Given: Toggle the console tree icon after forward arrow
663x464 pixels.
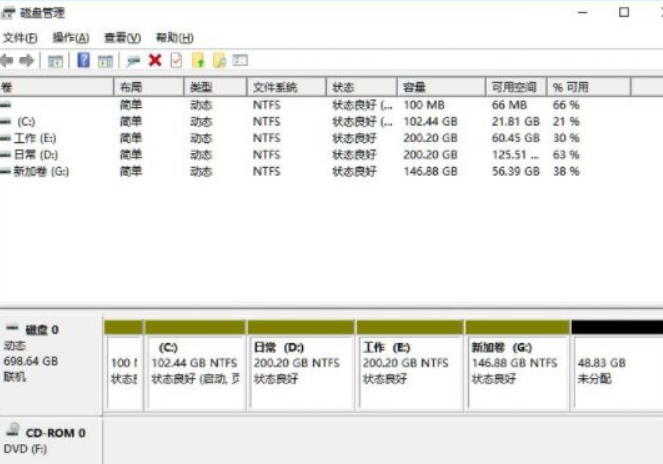Looking at the screenshot, I should click(x=55, y=61).
